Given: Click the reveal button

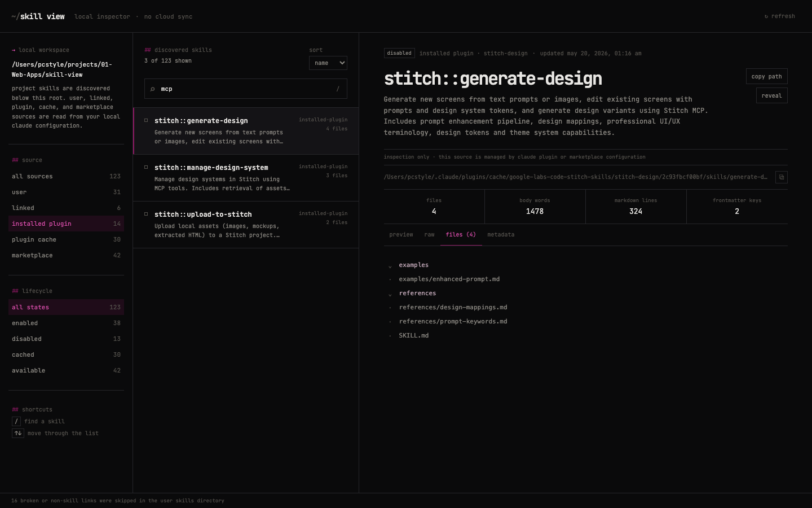Looking at the screenshot, I should pyautogui.click(x=771, y=95).
